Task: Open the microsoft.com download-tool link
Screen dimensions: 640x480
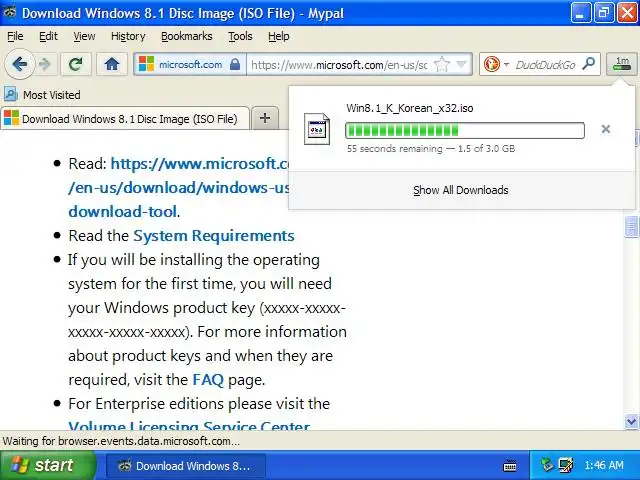Action: click(180, 188)
